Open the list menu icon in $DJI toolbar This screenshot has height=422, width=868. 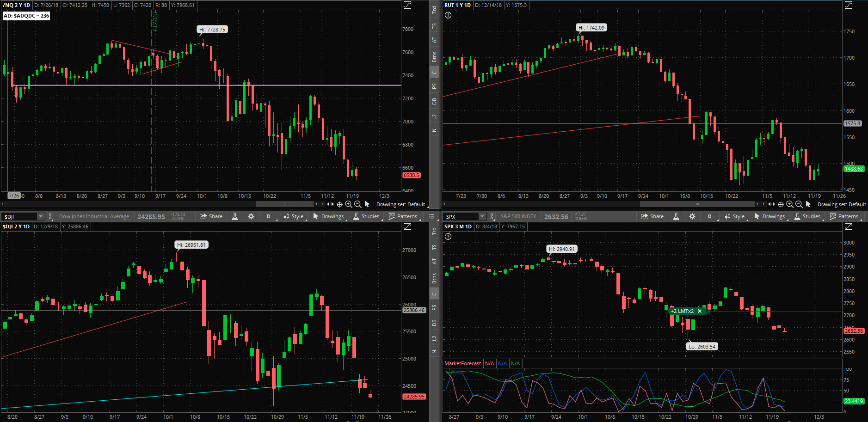(431, 216)
